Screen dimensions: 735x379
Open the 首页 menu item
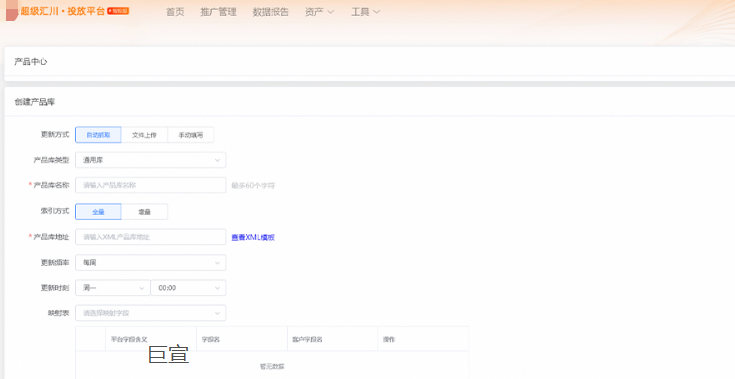tap(175, 12)
